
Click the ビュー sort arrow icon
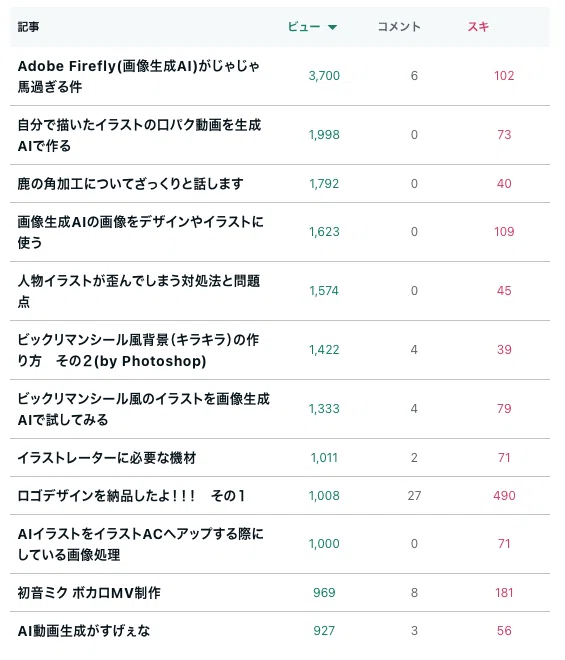tap(333, 27)
